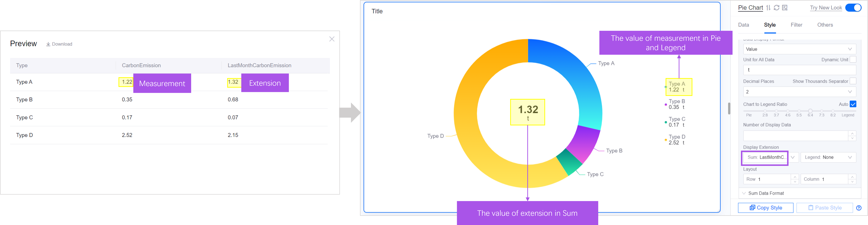868x225 pixels.
Task: Click the Download icon in Preview
Action: coord(48,44)
